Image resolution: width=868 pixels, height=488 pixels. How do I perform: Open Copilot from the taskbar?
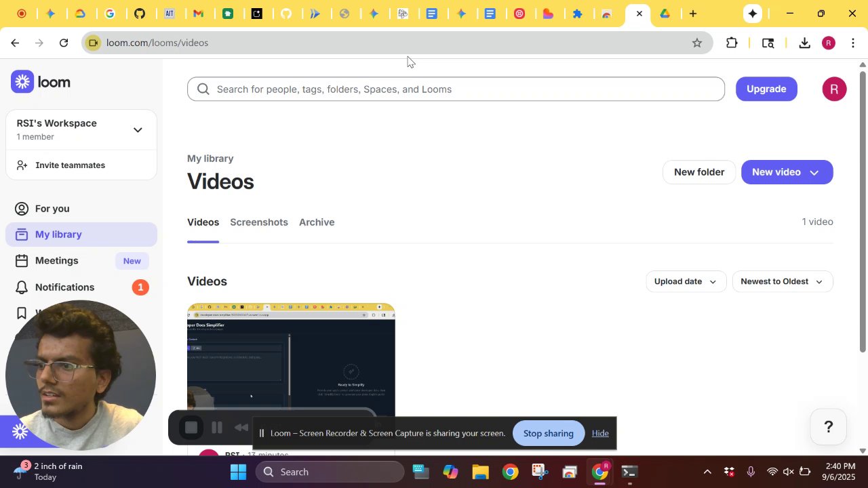(451, 472)
